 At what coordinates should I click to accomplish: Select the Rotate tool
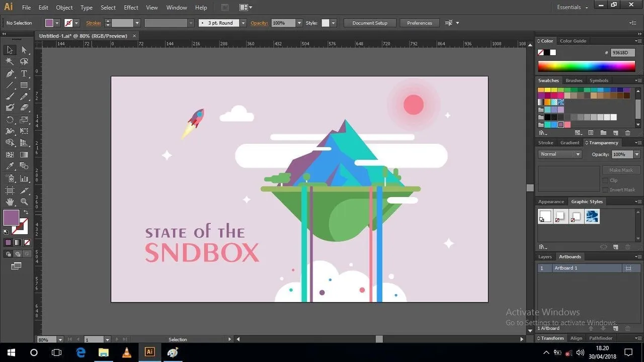tap(10, 120)
